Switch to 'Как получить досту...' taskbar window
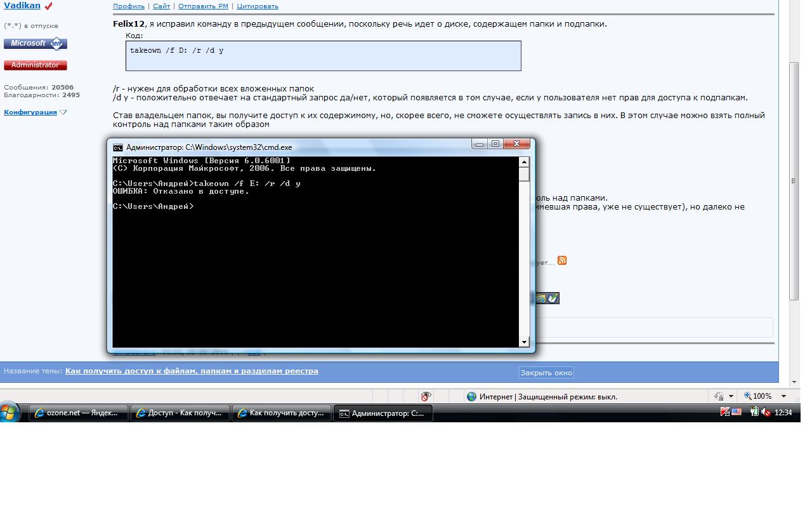The width and height of the screenshot is (812, 508). 282,413
